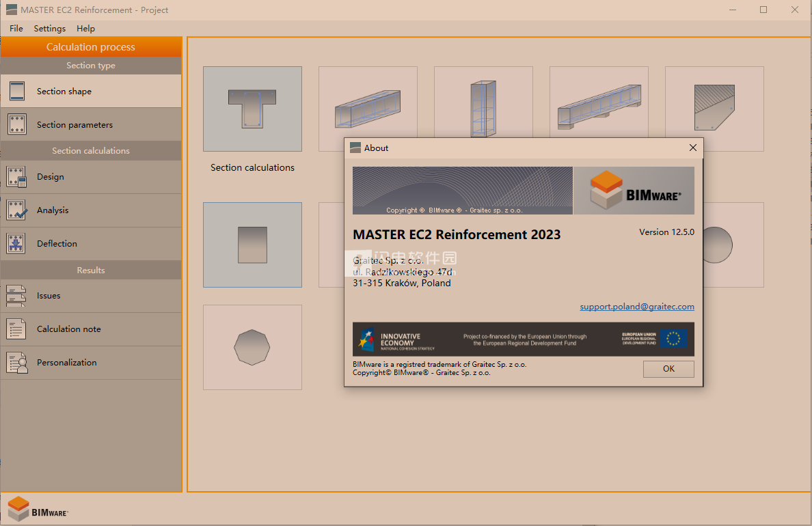Close the About dialog
Viewport: 812px width, 526px height.
point(693,148)
